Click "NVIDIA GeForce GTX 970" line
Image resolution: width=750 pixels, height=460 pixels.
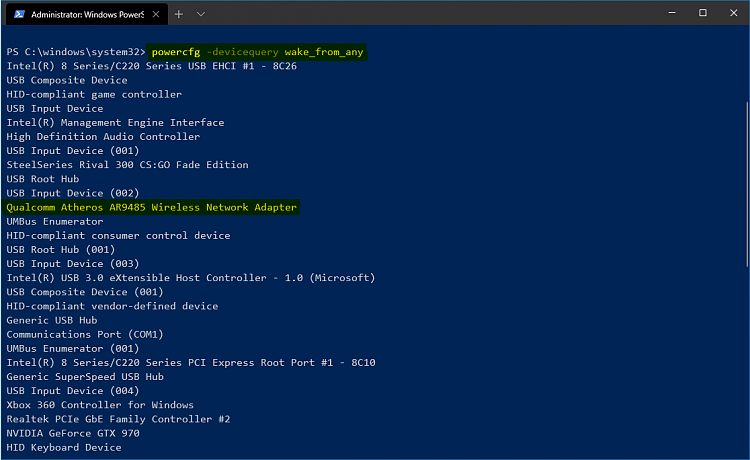point(73,433)
